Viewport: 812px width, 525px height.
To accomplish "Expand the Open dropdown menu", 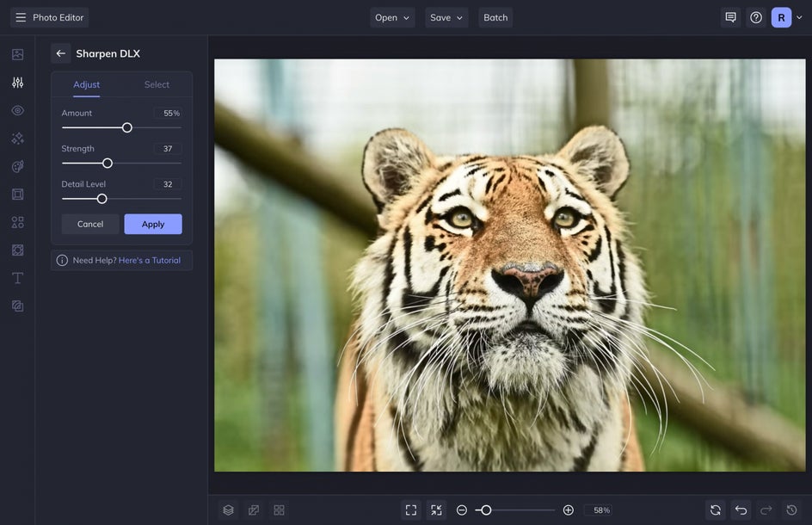I will pos(392,17).
